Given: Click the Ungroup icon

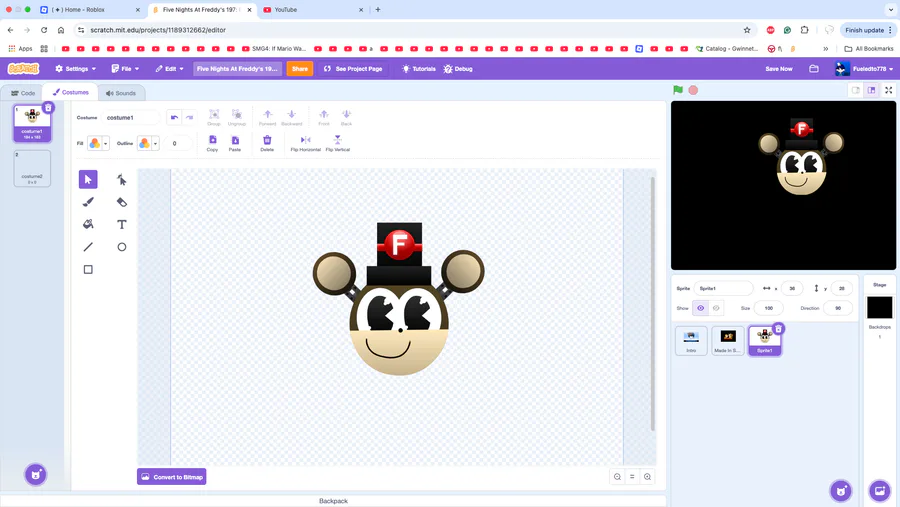Looking at the screenshot, I should pyautogui.click(x=236, y=117).
